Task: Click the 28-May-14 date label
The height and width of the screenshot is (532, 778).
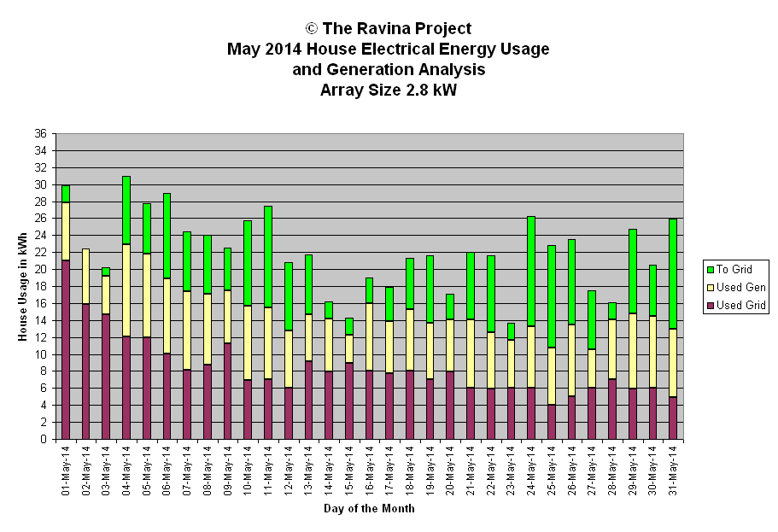Action: pos(611,471)
